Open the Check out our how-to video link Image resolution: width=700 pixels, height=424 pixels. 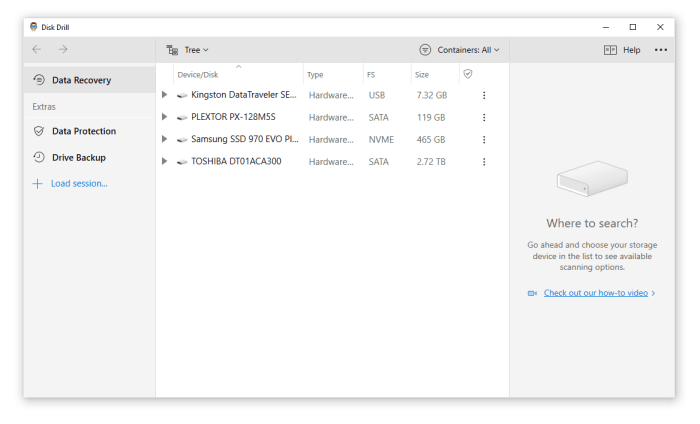(596, 293)
